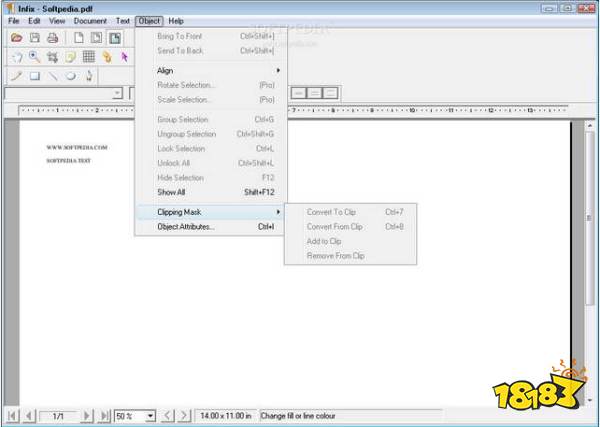
Task: Select the Ellipse drawing tool
Action: point(70,75)
